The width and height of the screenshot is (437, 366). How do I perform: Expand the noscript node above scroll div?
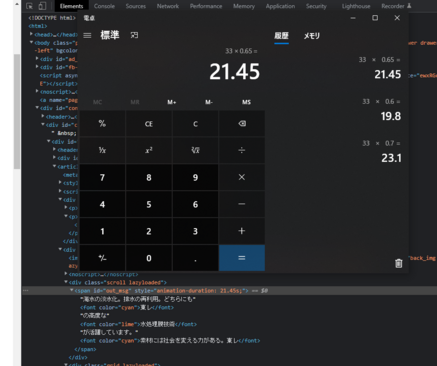point(66,274)
